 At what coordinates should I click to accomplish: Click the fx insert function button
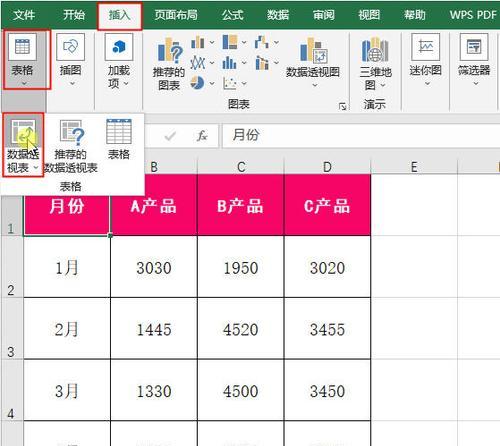(x=202, y=135)
